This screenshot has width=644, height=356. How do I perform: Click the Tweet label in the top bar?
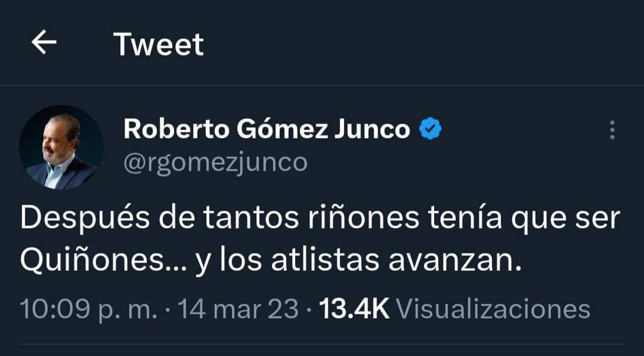pos(159,44)
